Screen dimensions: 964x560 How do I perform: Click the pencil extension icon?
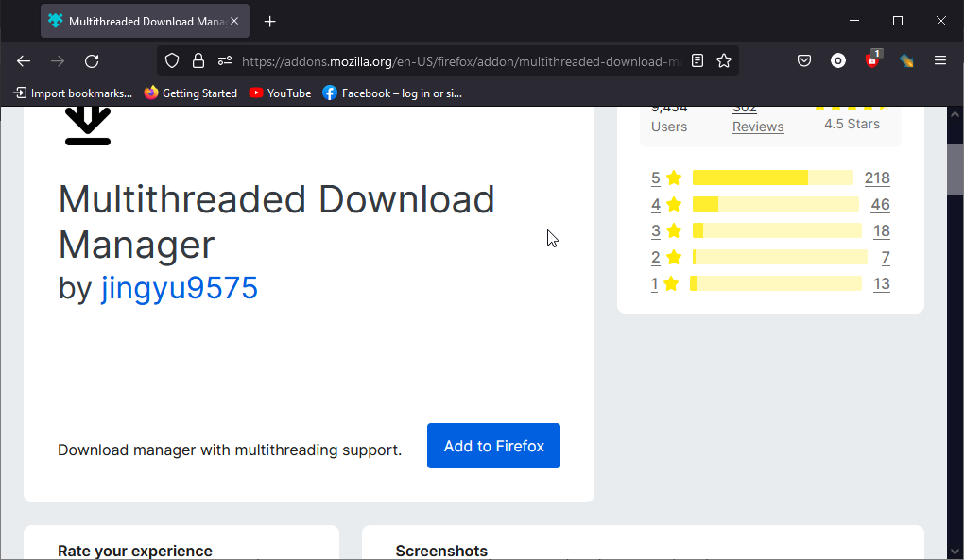point(906,60)
